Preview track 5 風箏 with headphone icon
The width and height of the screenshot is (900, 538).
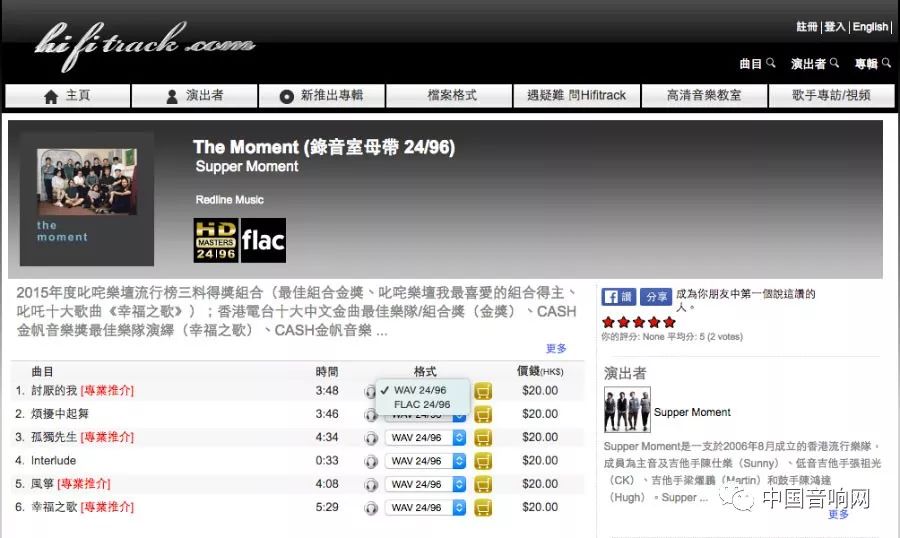coord(371,485)
